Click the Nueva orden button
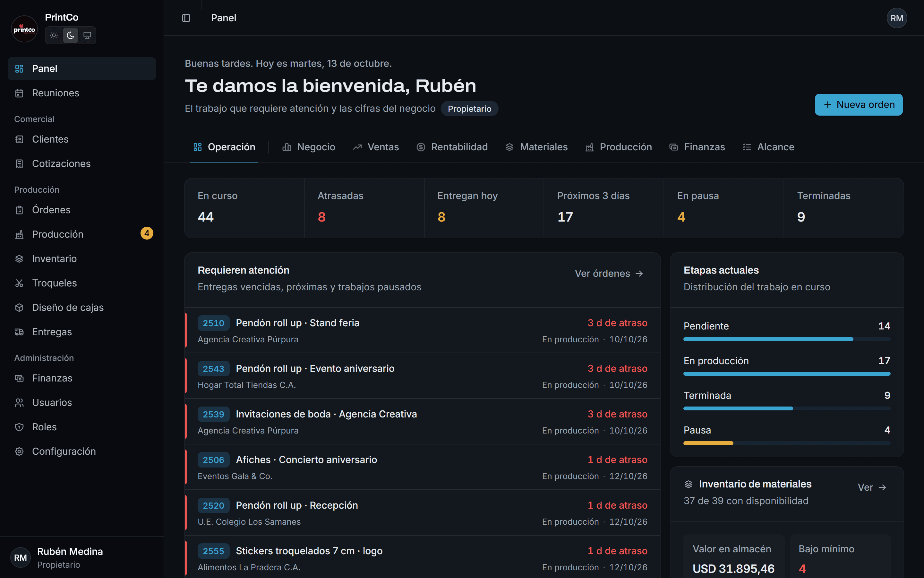924x578 pixels. (x=859, y=105)
